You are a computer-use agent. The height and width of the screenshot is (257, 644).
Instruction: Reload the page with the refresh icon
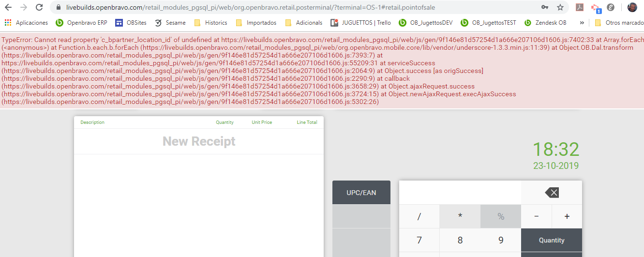coord(39,7)
